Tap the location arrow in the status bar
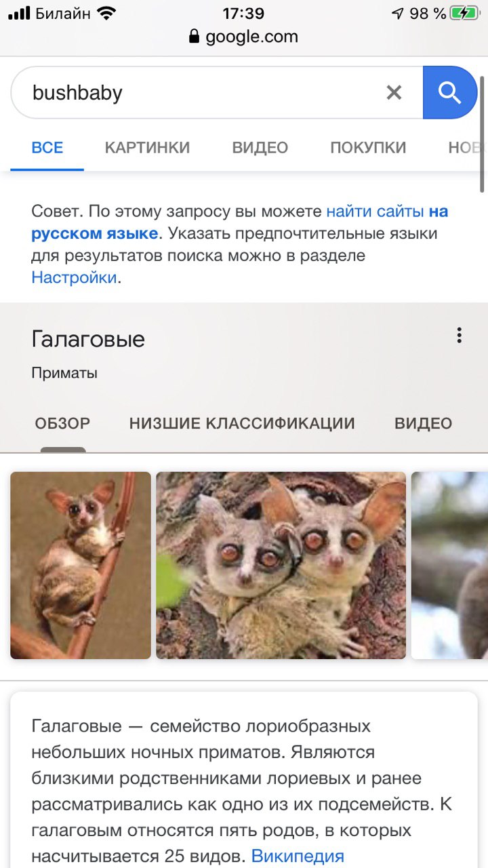This screenshot has width=488, height=868. 398,13
